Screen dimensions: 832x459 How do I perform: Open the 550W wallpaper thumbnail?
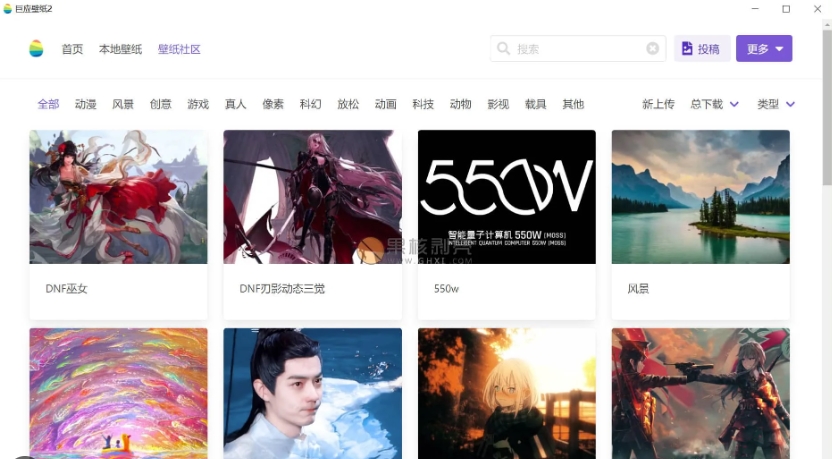coord(507,197)
